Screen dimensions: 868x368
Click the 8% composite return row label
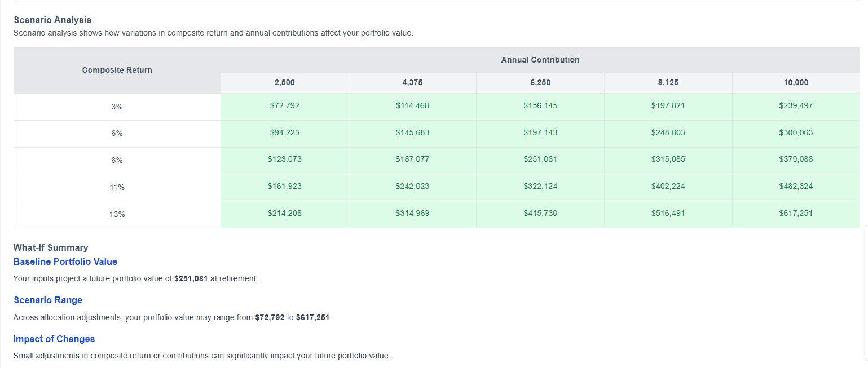click(117, 159)
